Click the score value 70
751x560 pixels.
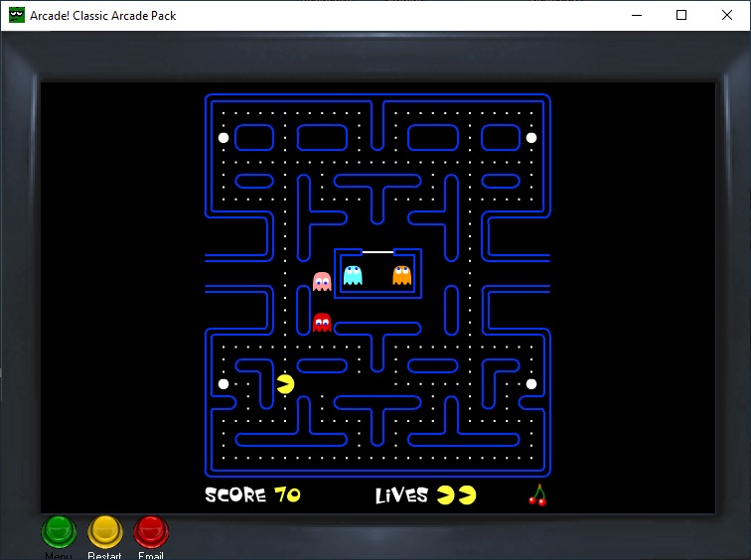(287, 494)
